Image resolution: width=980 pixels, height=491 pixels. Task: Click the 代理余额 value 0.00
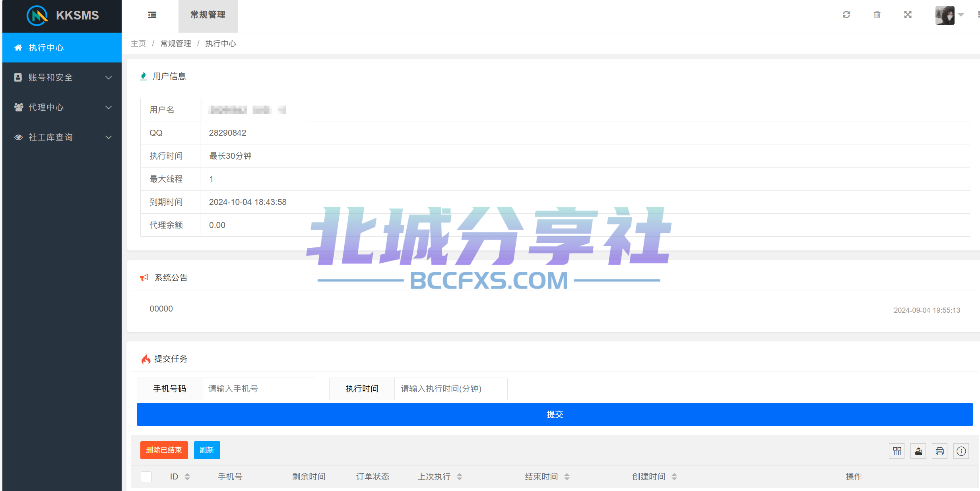[217, 225]
